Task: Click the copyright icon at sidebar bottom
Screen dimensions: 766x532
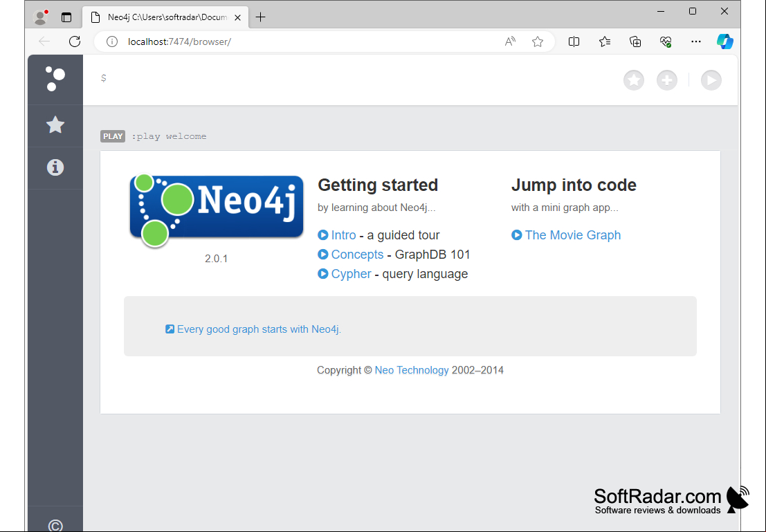Action: coord(55,526)
